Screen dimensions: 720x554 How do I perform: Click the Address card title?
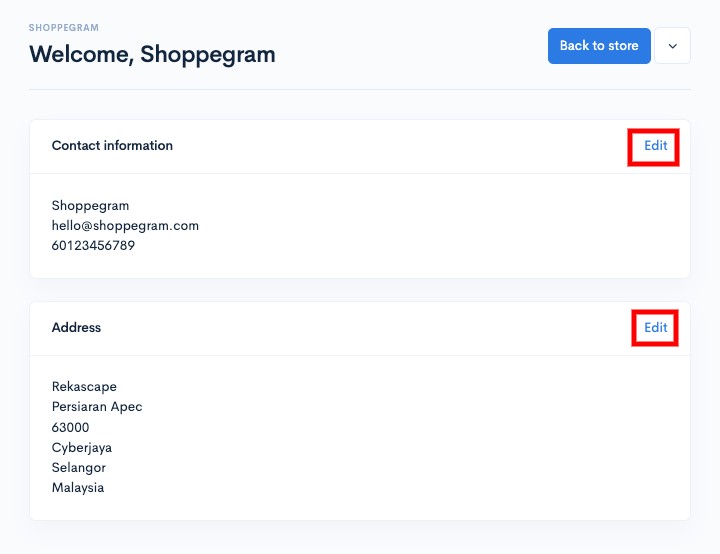76,328
